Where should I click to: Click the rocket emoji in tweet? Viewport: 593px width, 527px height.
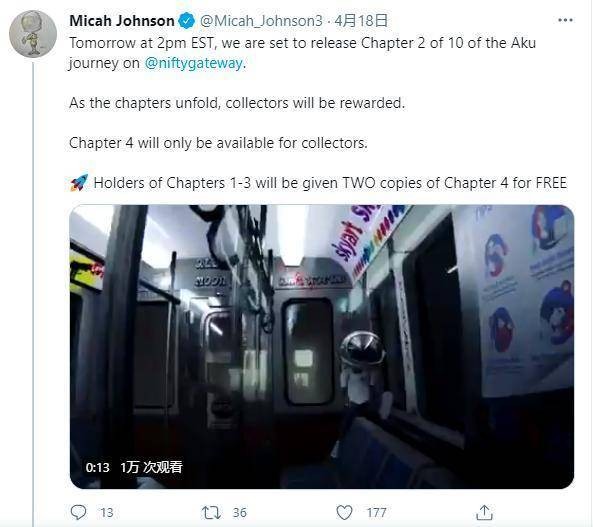point(79,183)
